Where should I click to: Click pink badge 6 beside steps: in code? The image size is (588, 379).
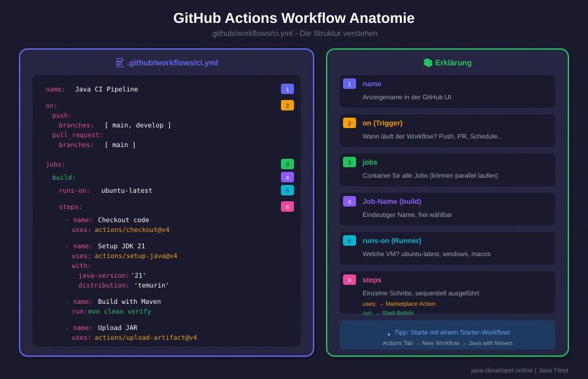287,206
